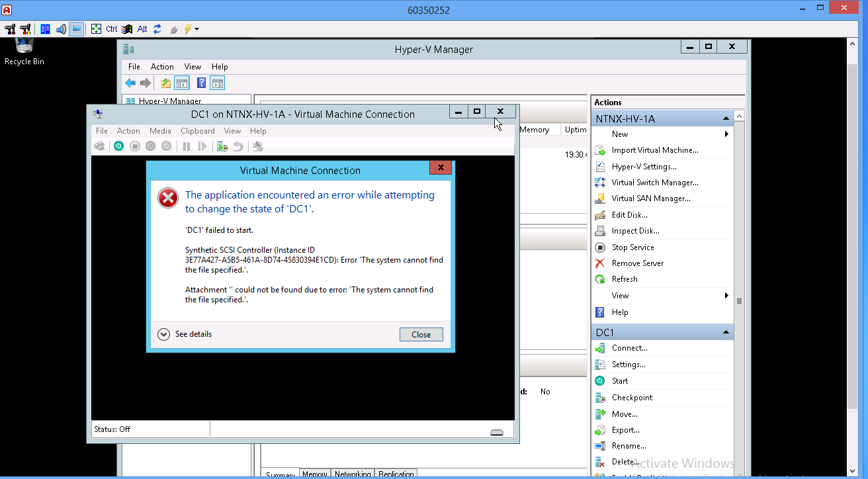Toggle the Alt key in remote console toolbar
The image size is (868, 479).
point(142,29)
